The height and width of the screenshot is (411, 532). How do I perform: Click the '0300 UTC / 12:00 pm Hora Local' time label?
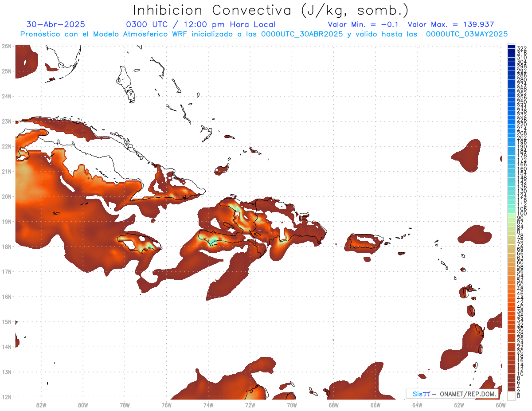tap(201, 25)
